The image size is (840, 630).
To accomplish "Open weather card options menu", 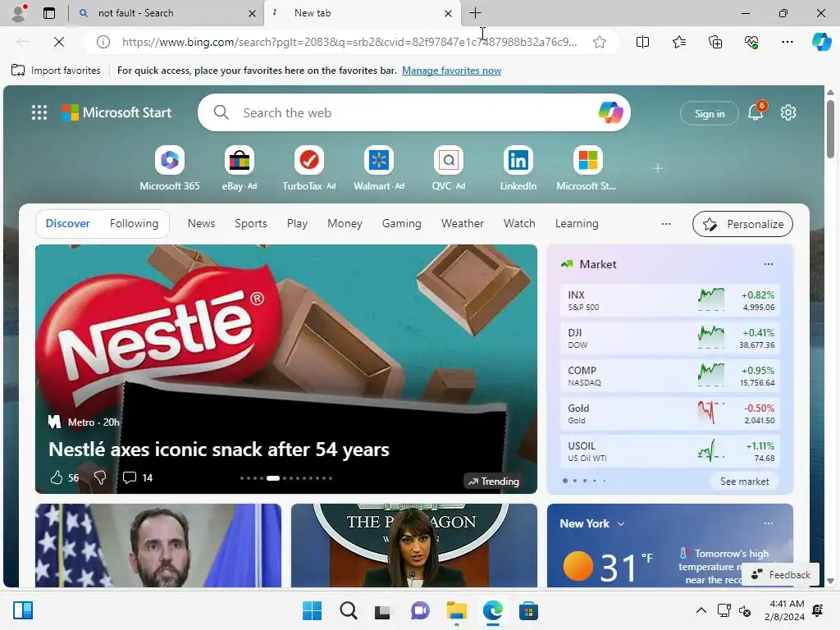I will pyautogui.click(x=768, y=523).
